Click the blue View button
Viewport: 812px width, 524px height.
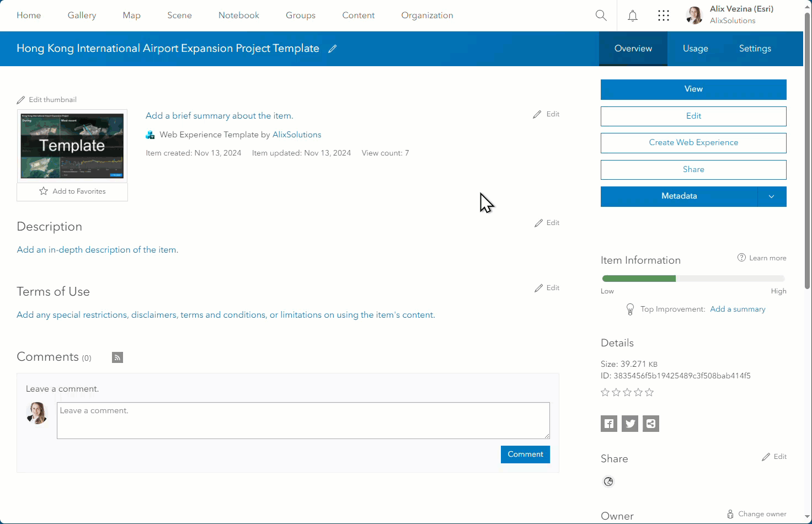coord(693,89)
